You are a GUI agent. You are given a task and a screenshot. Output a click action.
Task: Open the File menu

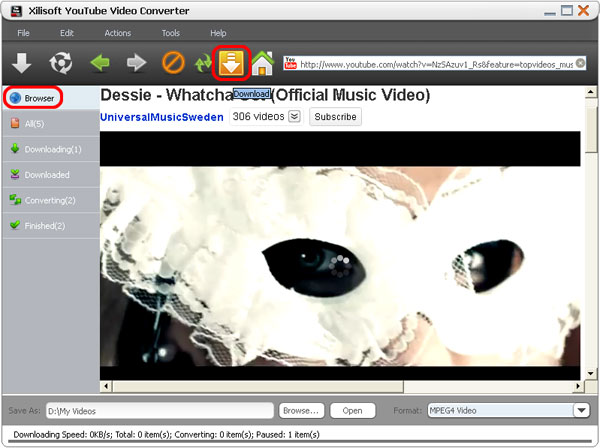pyautogui.click(x=23, y=33)
